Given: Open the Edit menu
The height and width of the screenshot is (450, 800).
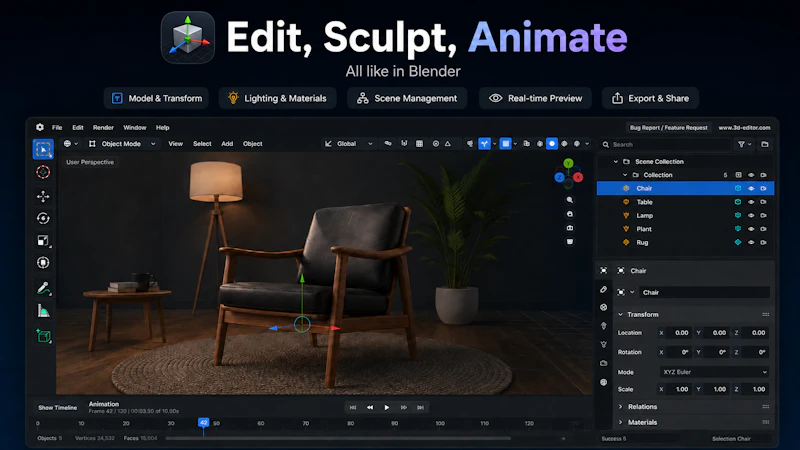Looking at the screenshot, I should point(78,128).
